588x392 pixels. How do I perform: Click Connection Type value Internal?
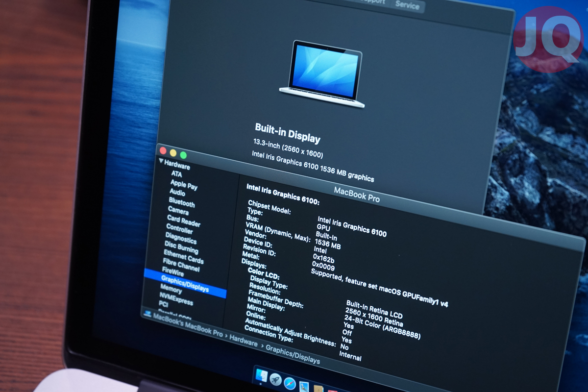[350, 356]
